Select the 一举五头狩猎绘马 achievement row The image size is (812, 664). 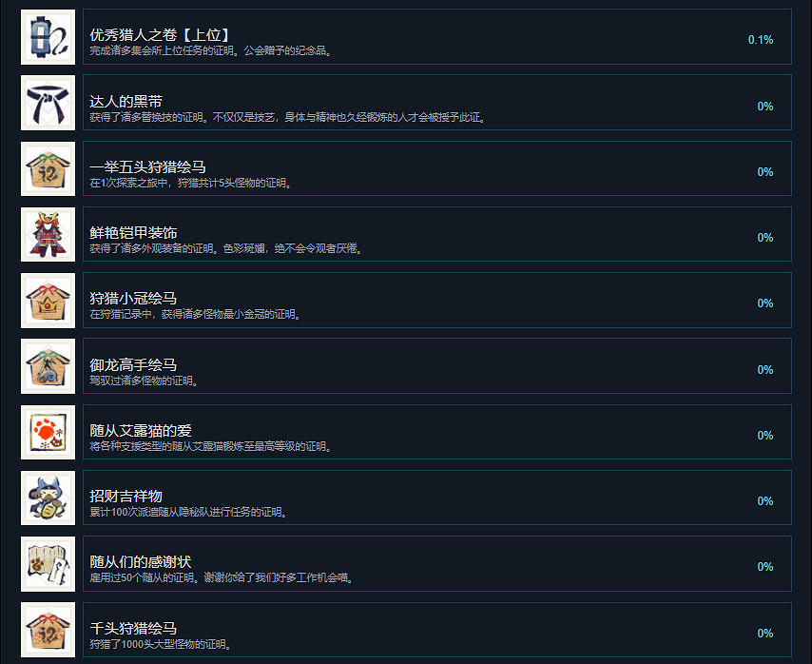coord(437,168)
